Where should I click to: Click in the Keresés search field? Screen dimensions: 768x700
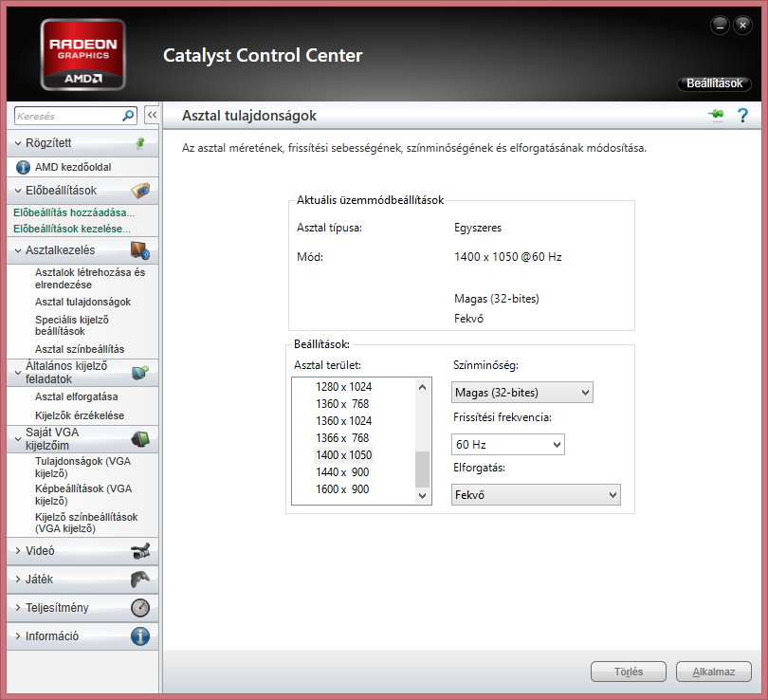(x=68, y=116)
